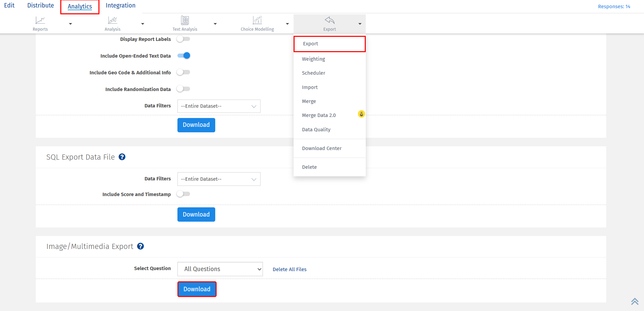This screenshot has height=311, width=644.
Task: Enable the Display Report Labels toggle
Action: 183,39
